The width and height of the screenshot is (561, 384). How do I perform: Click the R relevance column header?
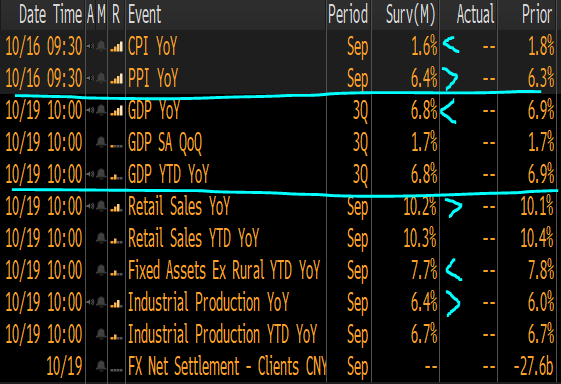tap(116, 15)
